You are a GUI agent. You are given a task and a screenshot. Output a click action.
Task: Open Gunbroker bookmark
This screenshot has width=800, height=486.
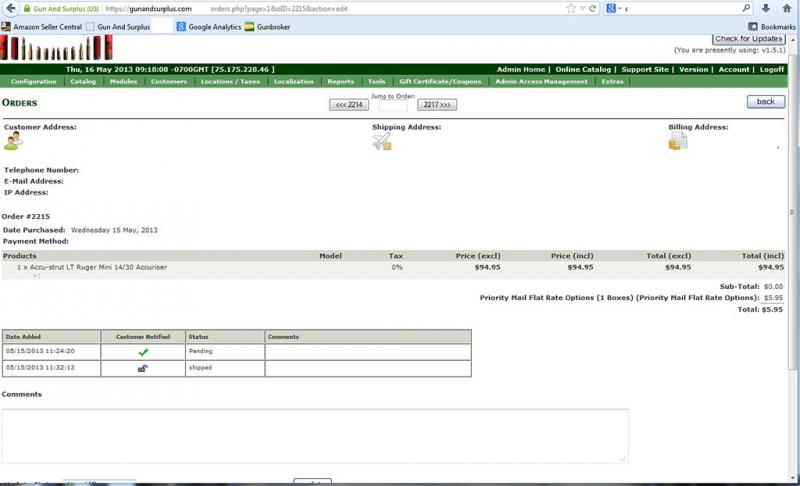coord(267,27)
